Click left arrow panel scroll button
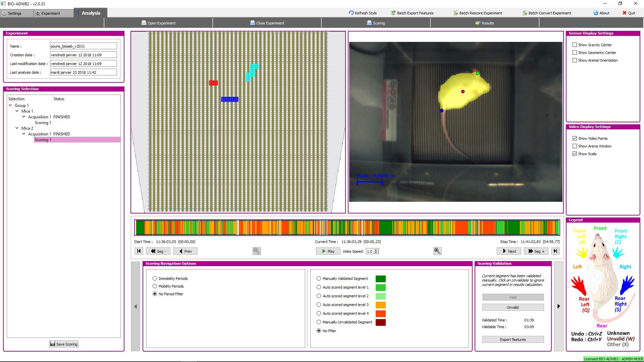The height and width of the screenshot is (362, 644). coord(136,306)
